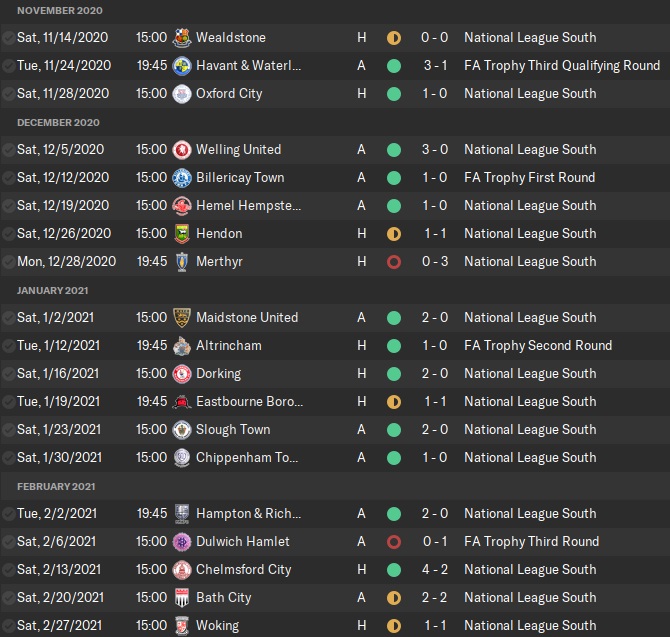Image resolution: width=670 pixels, height=637 pixels.
Task: Click the Wealdstone club badge
Action: coord(182,38)
